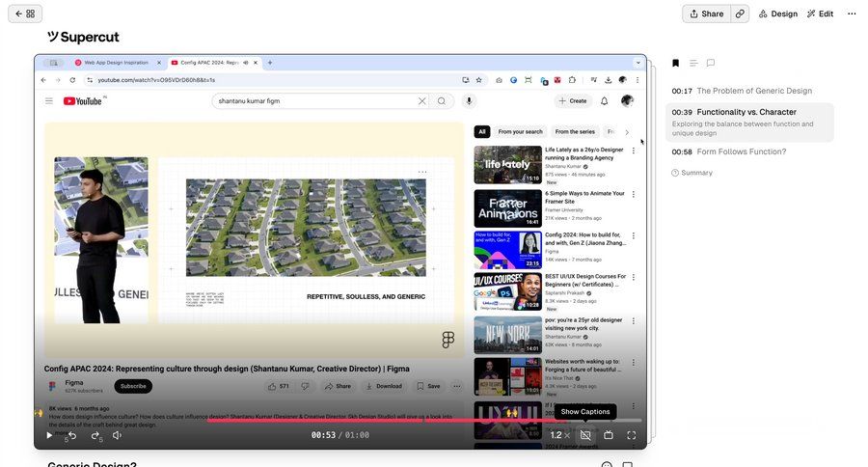This screenshot has height=467, width=868.
Task: Switch to the transcript lines tab
Action: click(x=693, y=63)
